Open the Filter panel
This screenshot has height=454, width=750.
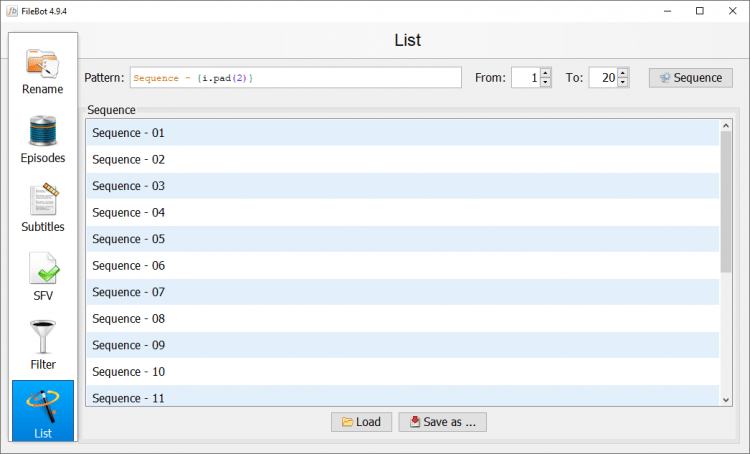point(43,346)
